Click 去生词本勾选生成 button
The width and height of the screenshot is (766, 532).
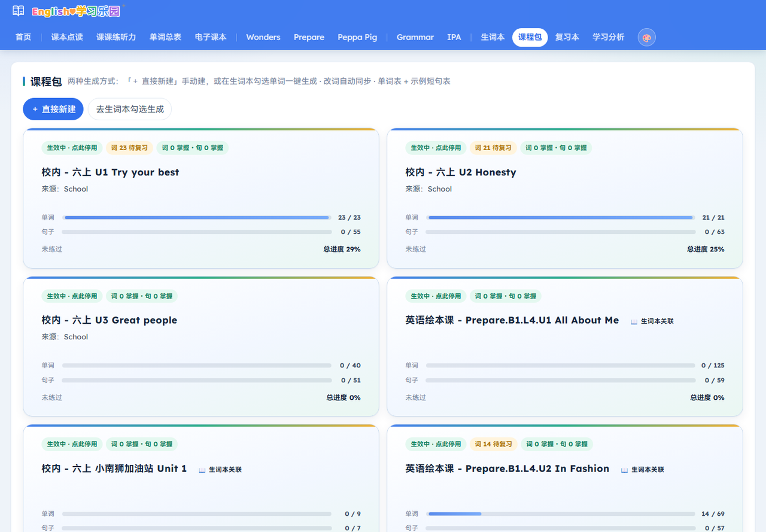[130, 109]
